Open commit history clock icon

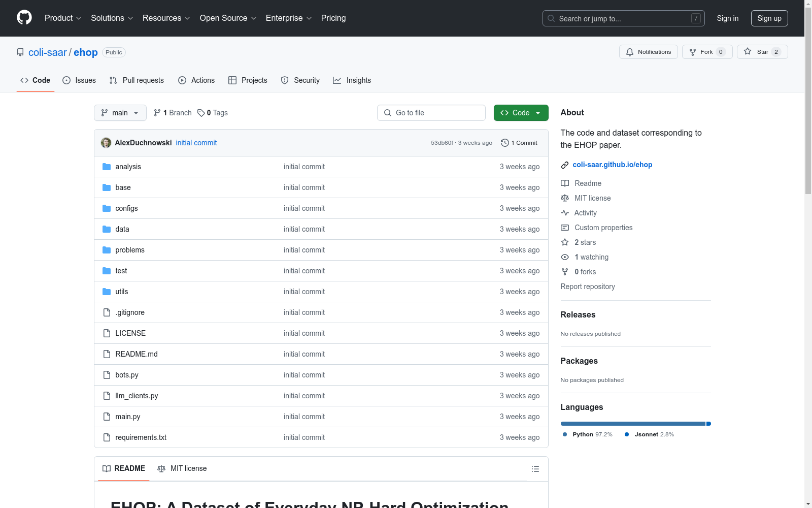(504, 143)
